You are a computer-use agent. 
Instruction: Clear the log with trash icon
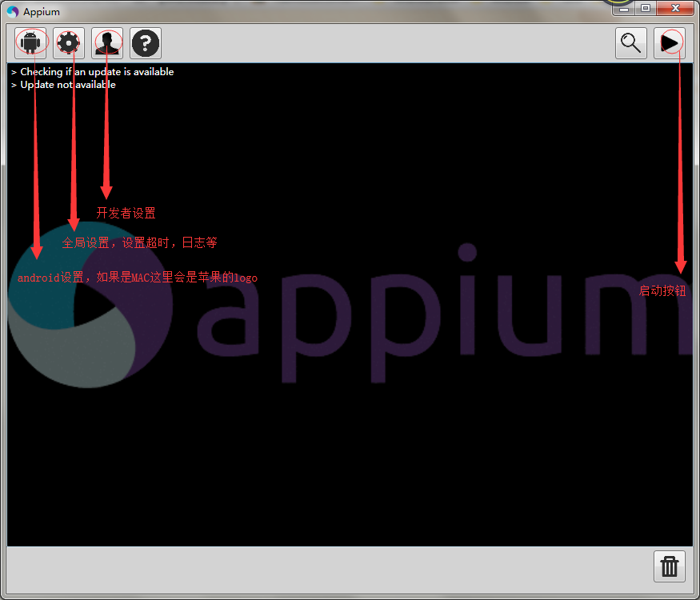669,566
